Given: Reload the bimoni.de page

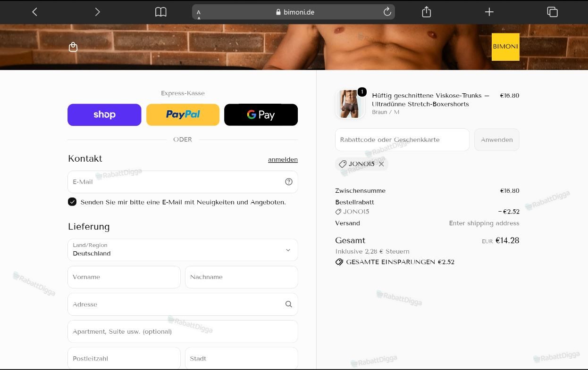Looking at the screenshot, I should coord(387,12).
